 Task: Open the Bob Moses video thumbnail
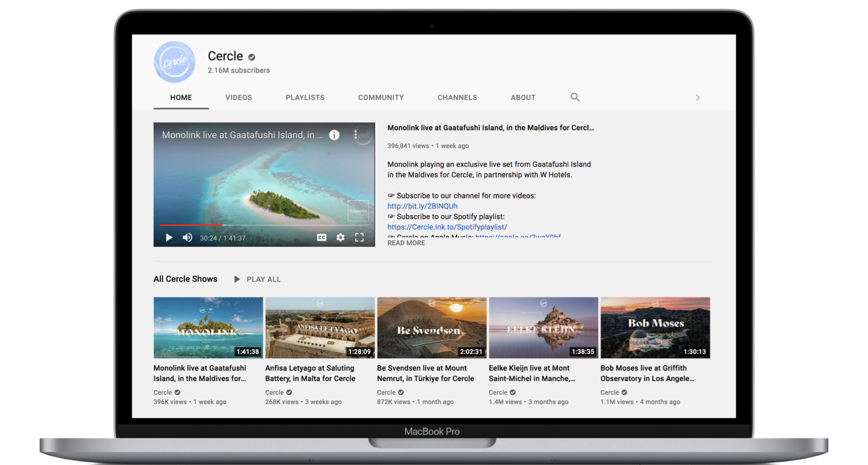[x=655, y=328]
